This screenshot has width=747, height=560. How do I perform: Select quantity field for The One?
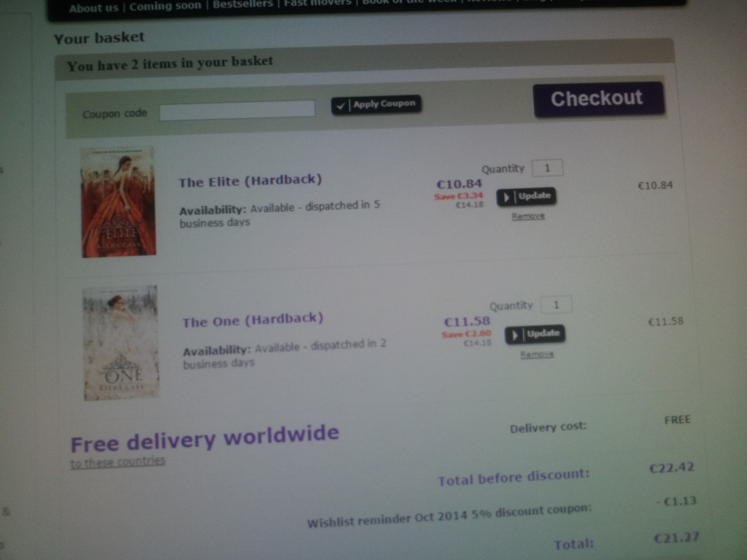pyautogui.click(x=556, y=305)
